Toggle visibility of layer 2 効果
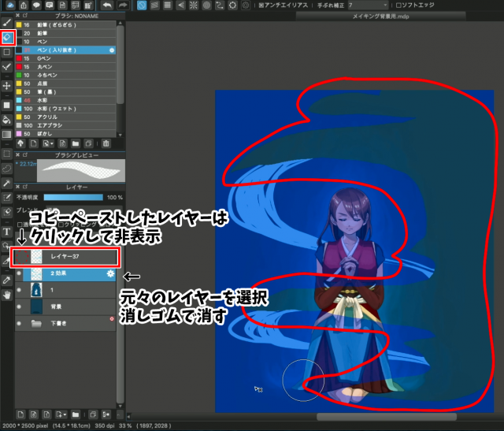Viewport: 504px width, 431px height. point(19,273)
